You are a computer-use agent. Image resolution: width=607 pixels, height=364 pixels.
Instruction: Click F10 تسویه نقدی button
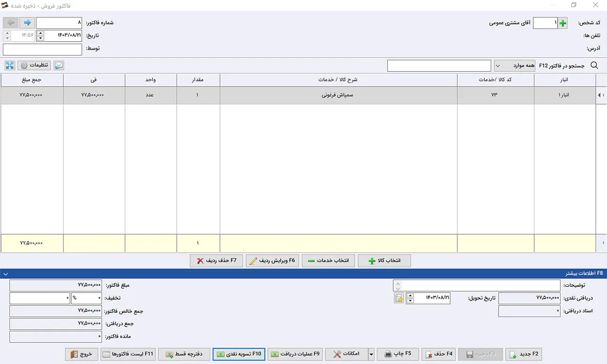click(239, 354)
